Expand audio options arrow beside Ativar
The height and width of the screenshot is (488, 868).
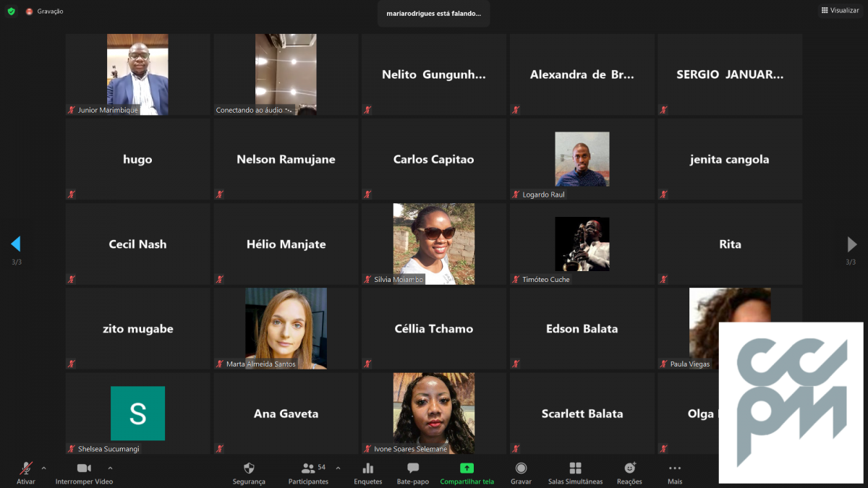pyautogui.click(x=43, y=468)
